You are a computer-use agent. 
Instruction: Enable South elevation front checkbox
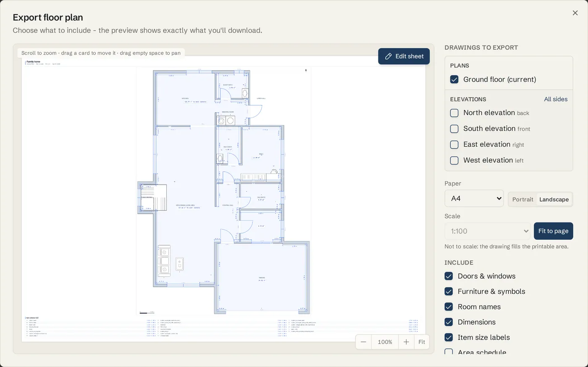[454, 129]
